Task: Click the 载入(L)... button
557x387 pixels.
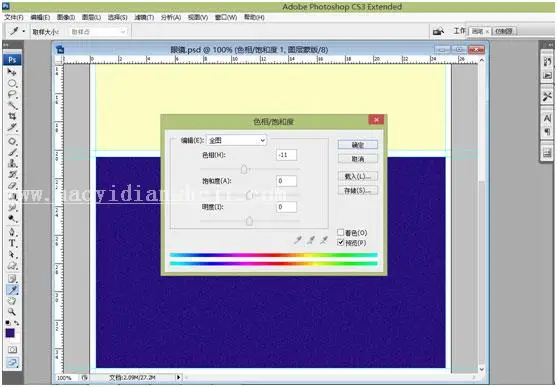Action: [358, 176]
